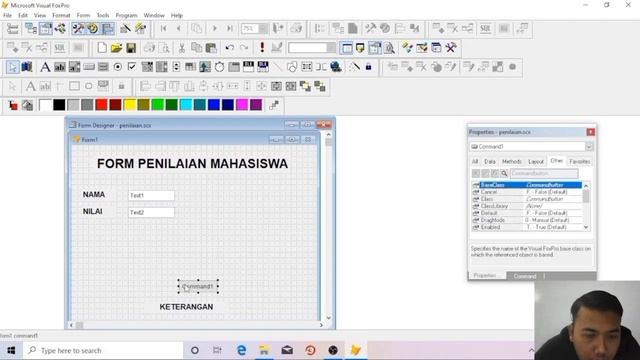Select the Edit Box control tool

click(x=74, y=67)
